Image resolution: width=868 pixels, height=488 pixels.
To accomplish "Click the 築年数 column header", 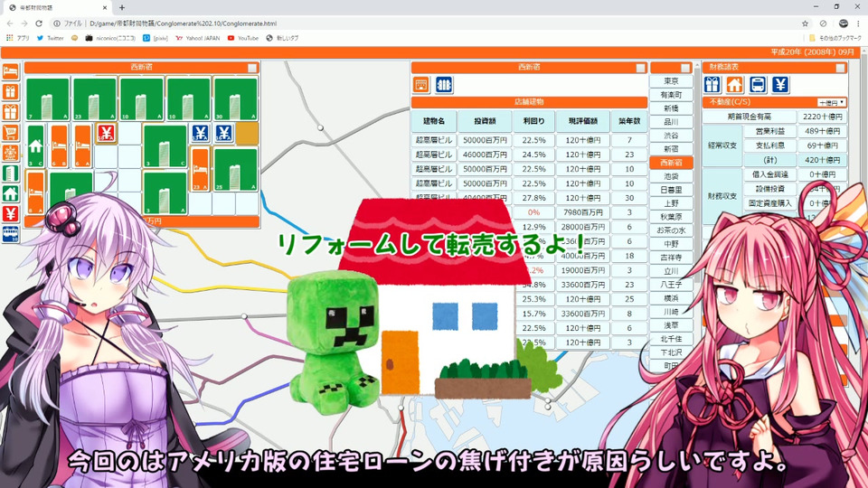I will coord(629,121).
